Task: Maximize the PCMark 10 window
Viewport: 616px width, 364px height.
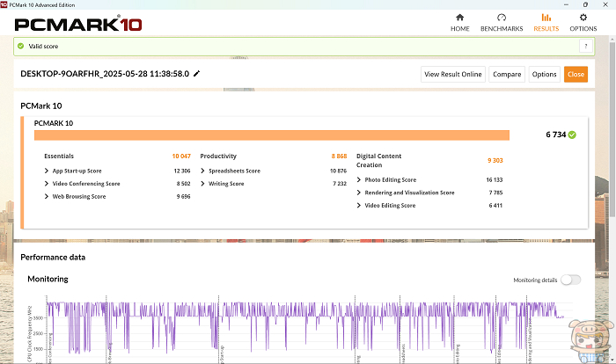Action: pyautogui.click(x=585, y=4)
